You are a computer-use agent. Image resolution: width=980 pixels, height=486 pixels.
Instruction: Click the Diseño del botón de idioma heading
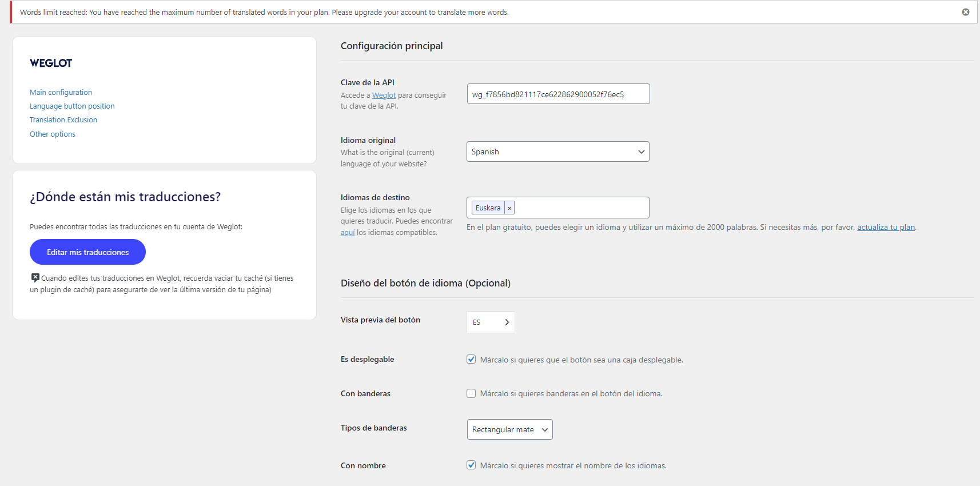click(425, 283)
